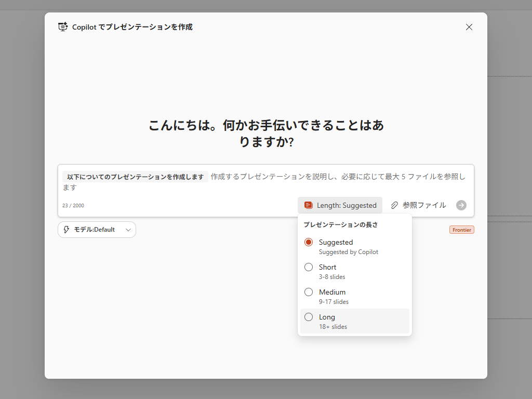Click the paperclip reference file icon
The image size is (532, 399).
click(x=394, y=205)
